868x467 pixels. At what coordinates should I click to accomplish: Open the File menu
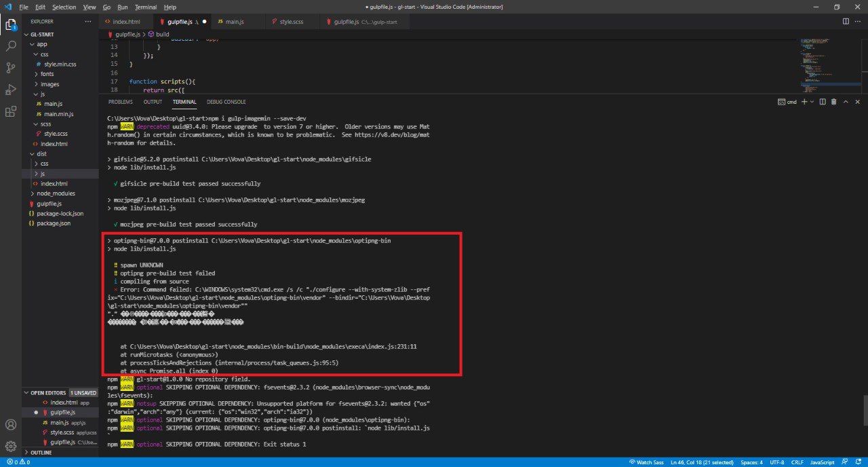(24, 7)
